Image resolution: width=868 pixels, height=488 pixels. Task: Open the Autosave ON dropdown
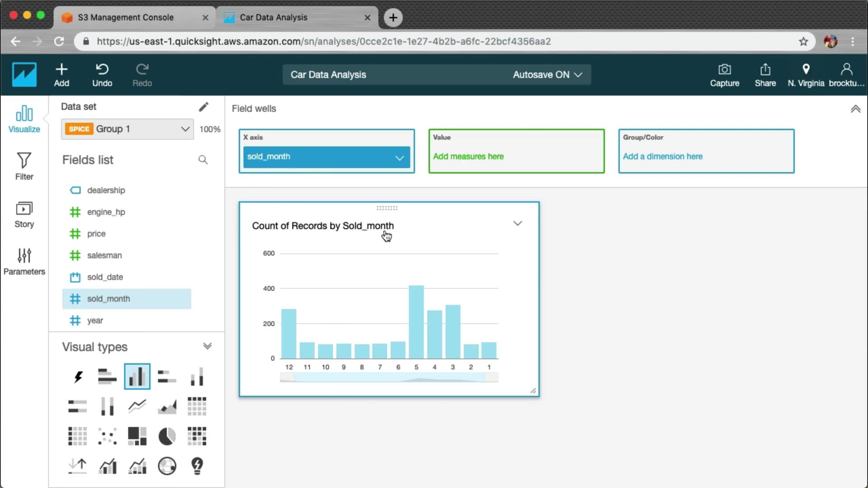pos(547,75)
